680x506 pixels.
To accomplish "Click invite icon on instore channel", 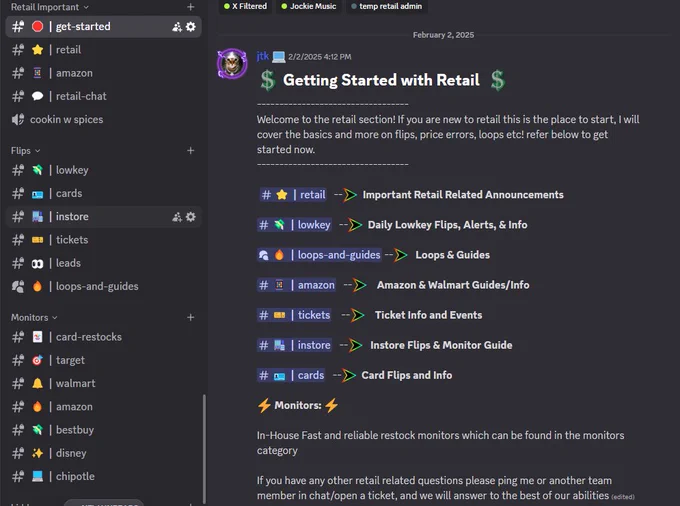I will [177, 217].
